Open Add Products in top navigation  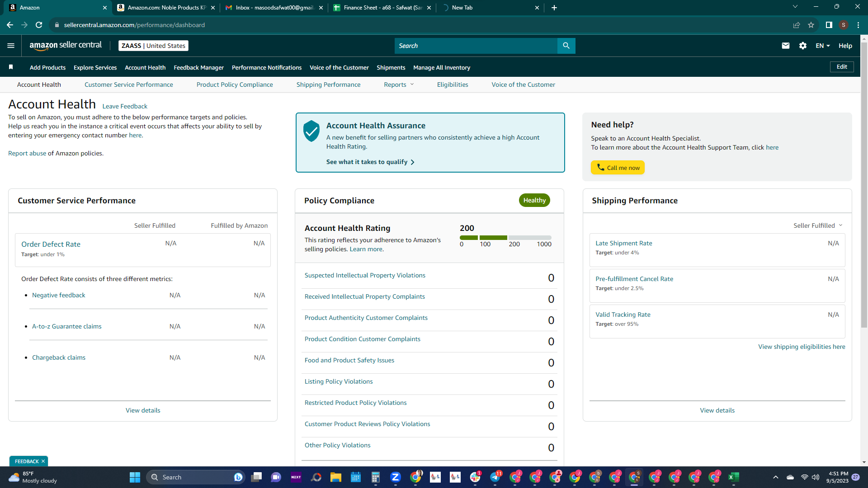click(47, 67)
